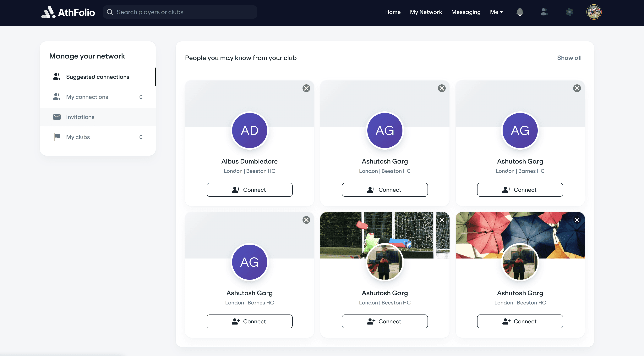Dismiss the hockey-goal banner Ashutosh Garg card
This screenshot has height=356, width=644.
[442, 220]
